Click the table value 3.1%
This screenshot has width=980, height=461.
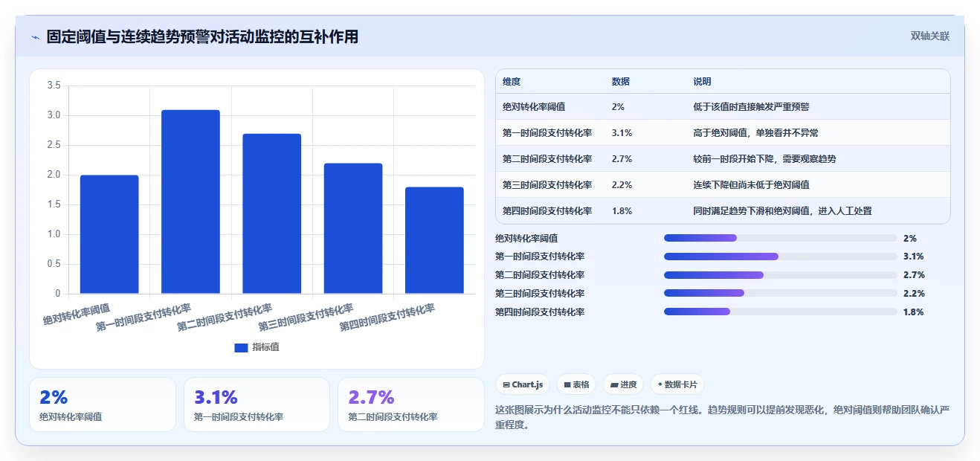point(622,133)
